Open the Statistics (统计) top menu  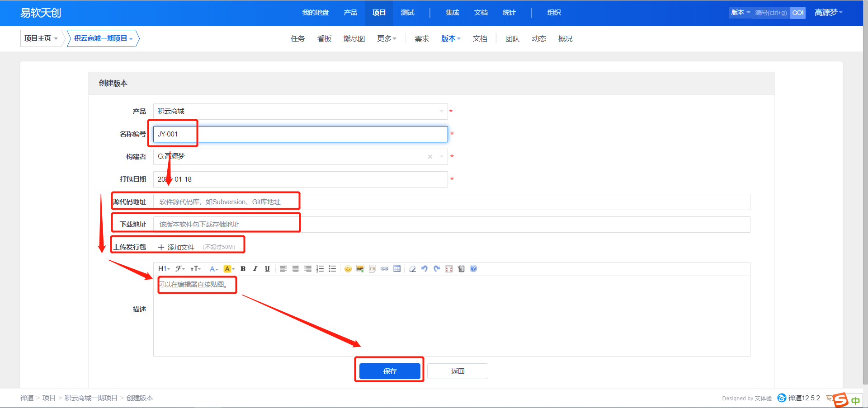(x=509, y=13)
